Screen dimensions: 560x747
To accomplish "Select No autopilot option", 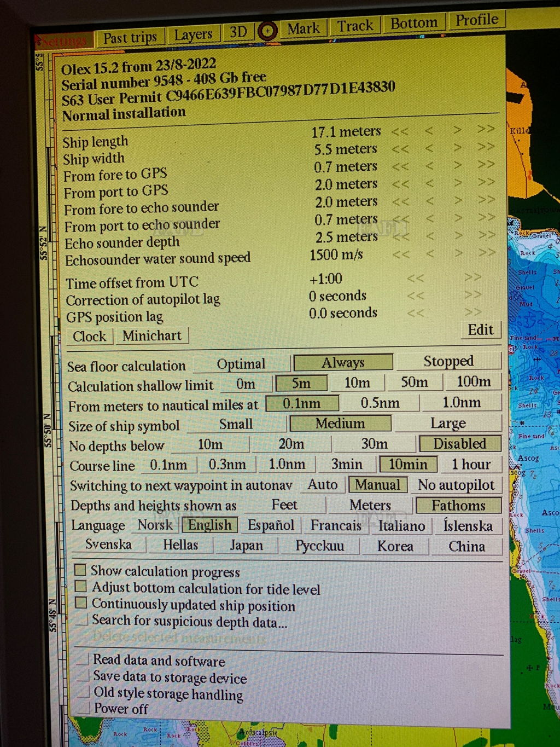I will point(456,485).
